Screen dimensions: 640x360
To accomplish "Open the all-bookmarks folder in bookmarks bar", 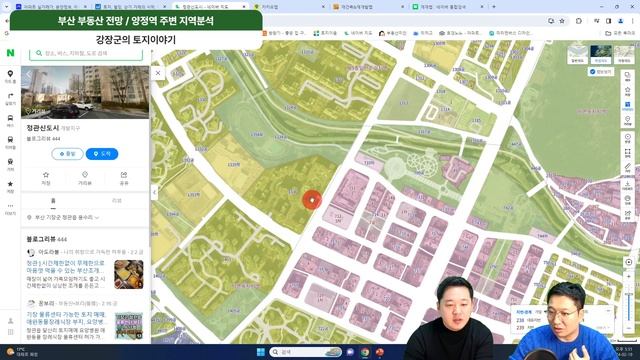I will pos(620,33).
